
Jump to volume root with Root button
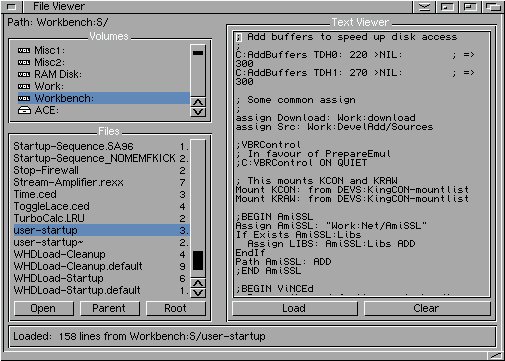(x=175, y=308)
